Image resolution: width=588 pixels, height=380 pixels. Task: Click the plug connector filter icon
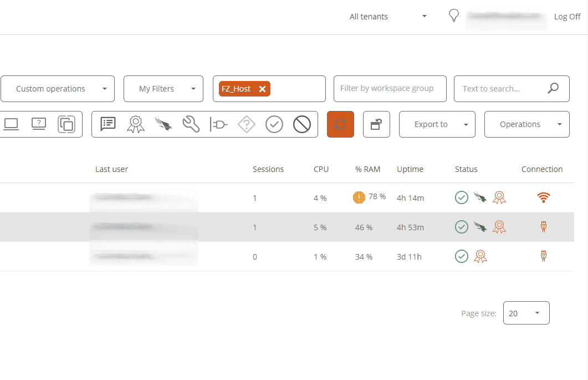(218, 124)
